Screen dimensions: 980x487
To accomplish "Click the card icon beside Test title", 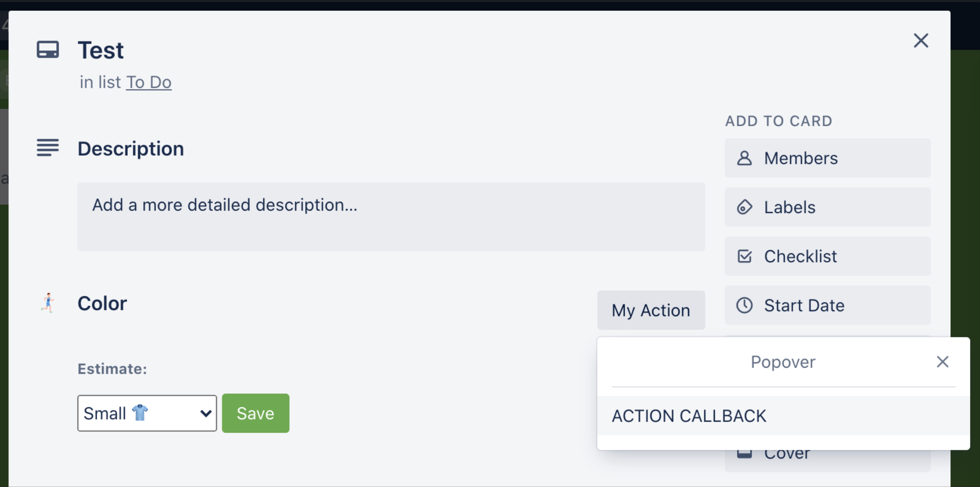I will pos(47,49).
